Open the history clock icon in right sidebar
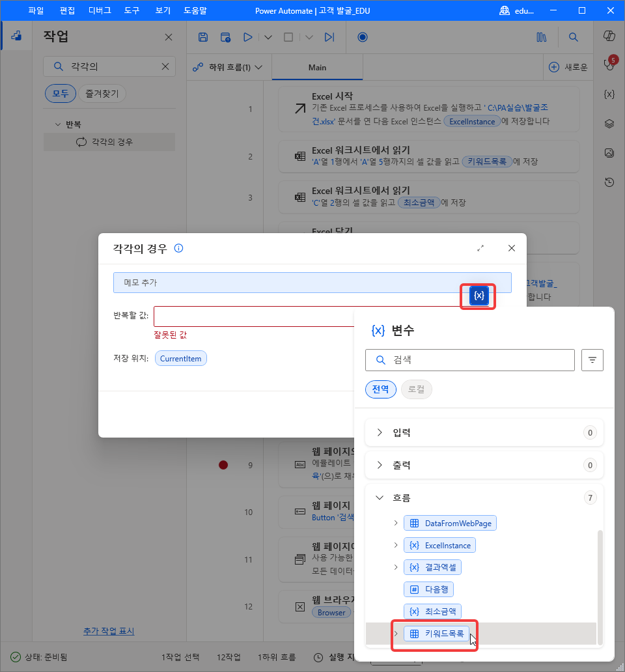 pyautogui.click(x=609, y=182)
